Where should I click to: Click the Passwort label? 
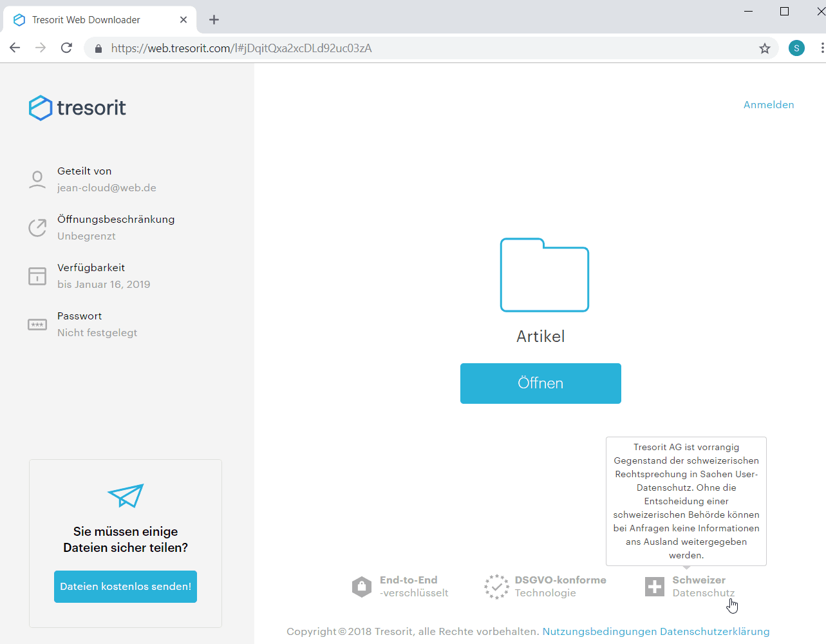(x=79, y=316)
